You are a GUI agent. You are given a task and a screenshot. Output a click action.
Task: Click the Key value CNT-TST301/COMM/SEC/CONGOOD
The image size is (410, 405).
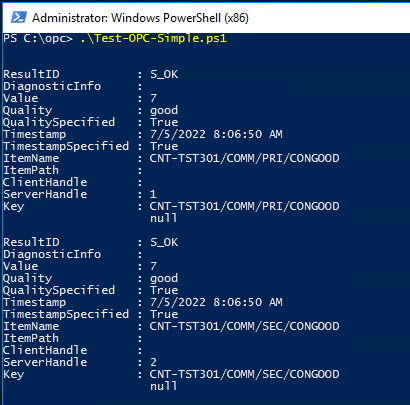[x=244, y=374]
